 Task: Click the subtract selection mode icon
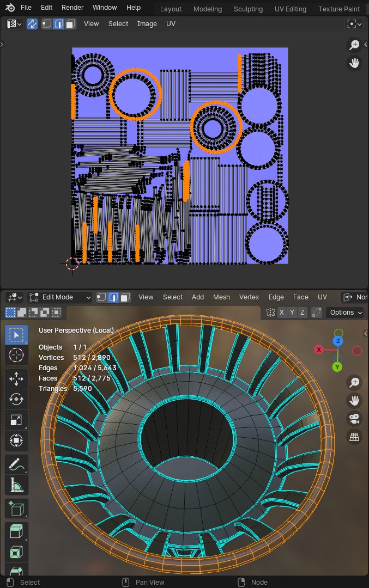pyautogui.click(x=33, y=313)
